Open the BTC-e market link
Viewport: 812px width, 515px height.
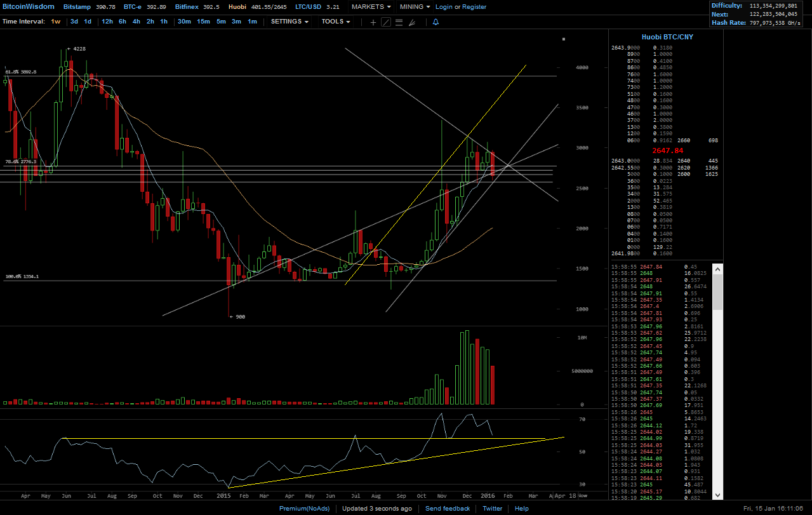145,7
